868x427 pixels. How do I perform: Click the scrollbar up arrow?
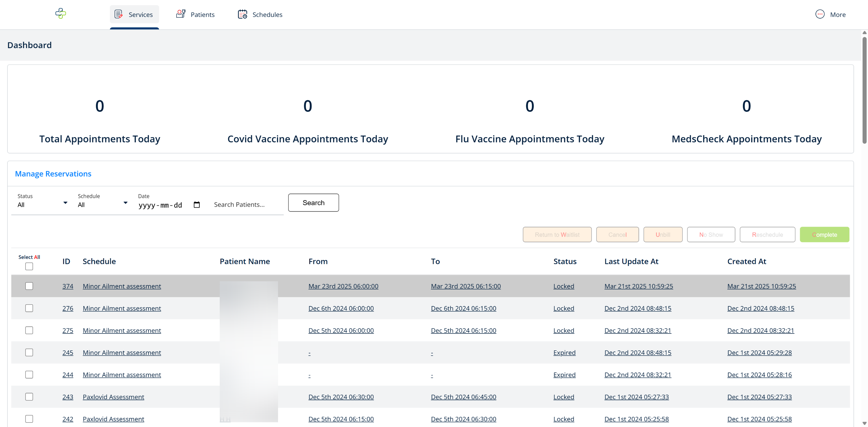pyautogui.click(x=864, y=33)
